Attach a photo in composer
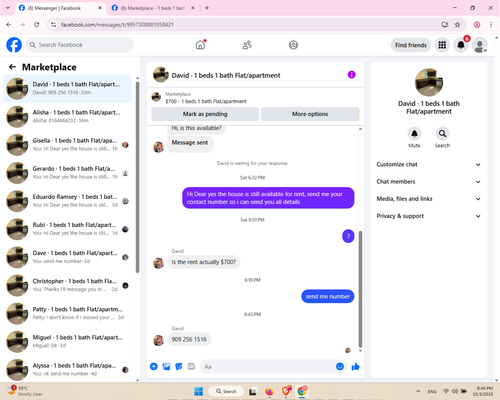 (166, 367)
